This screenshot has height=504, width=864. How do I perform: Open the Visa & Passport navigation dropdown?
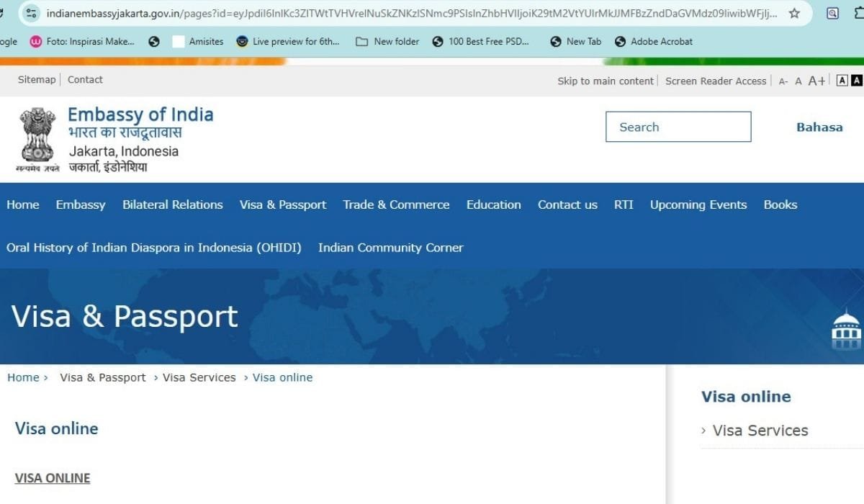[x=282, y=204]
